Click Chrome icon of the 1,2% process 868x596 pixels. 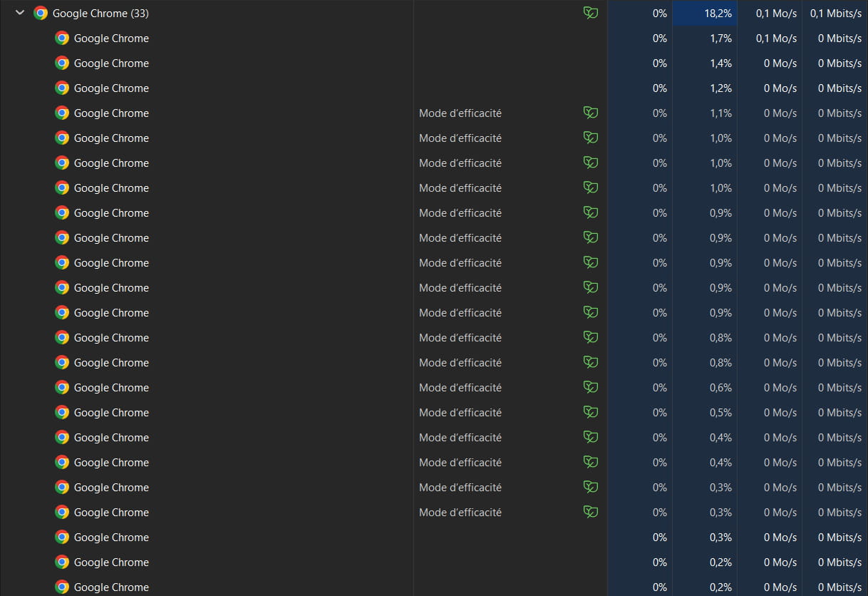[x=62, y=88]
